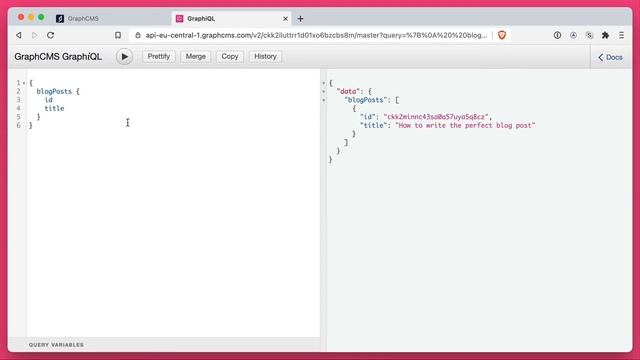Reload the current page
This screenshot has height=360, width=640.
(50, 35)
